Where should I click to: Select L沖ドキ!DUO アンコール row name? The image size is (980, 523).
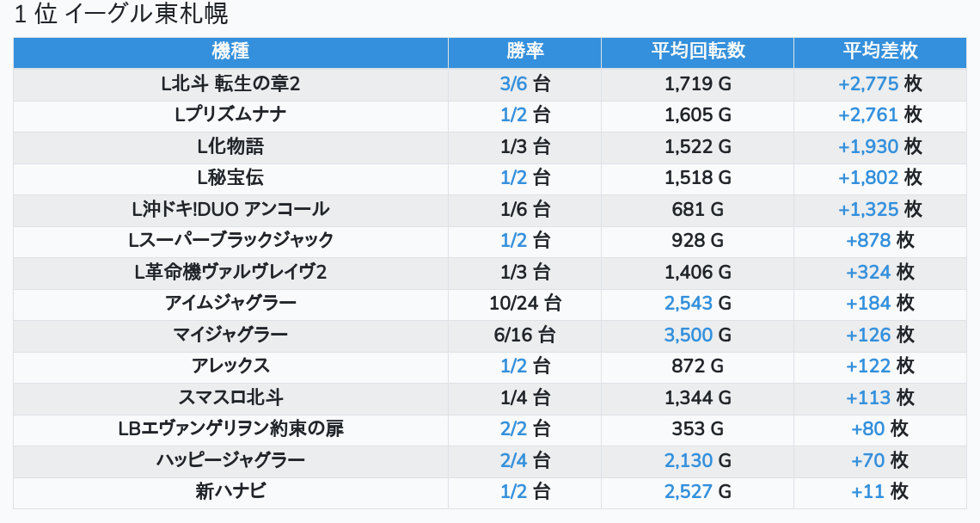[230, 209]
